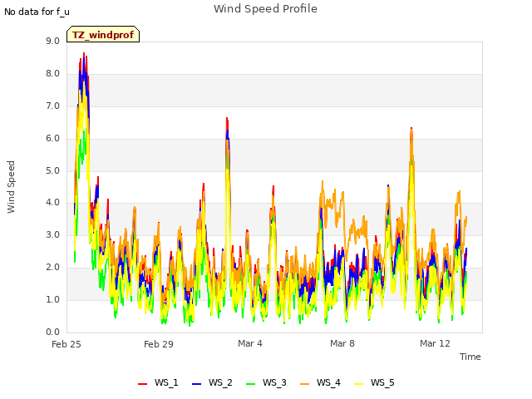
Task: Click the 5.0 y-axis tick label
Action: (x=52, y=170)
